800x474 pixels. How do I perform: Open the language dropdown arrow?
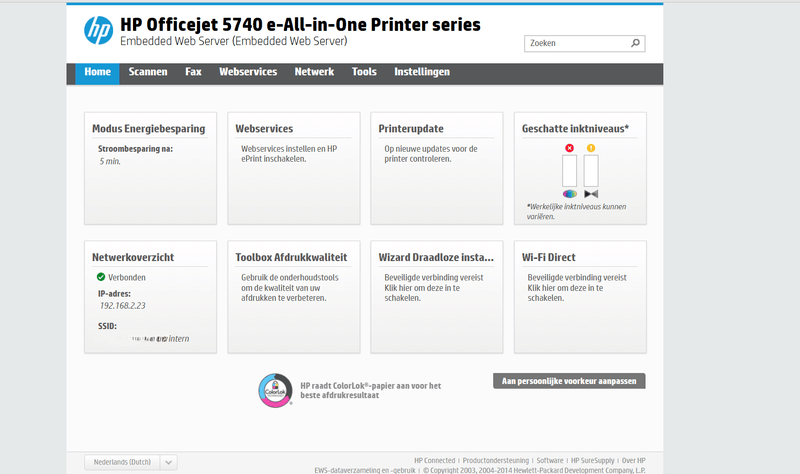168,462
